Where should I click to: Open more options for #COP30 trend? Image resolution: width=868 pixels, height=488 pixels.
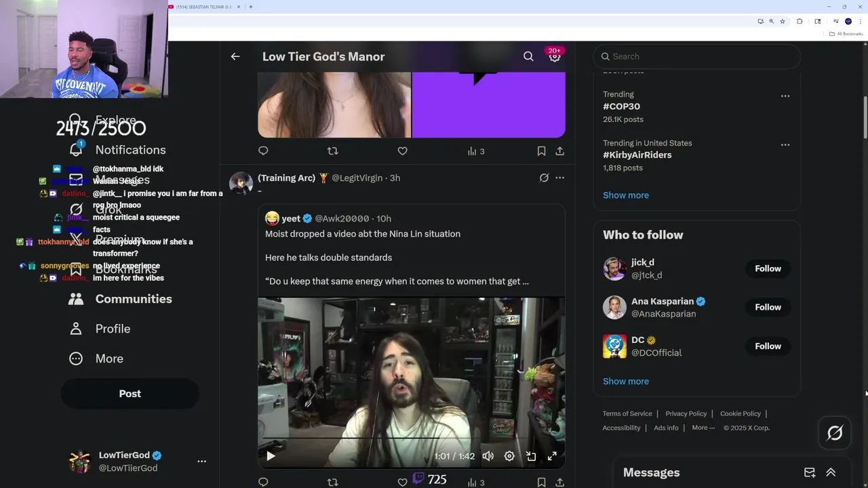pyautogui.click(x=785, y=96)
